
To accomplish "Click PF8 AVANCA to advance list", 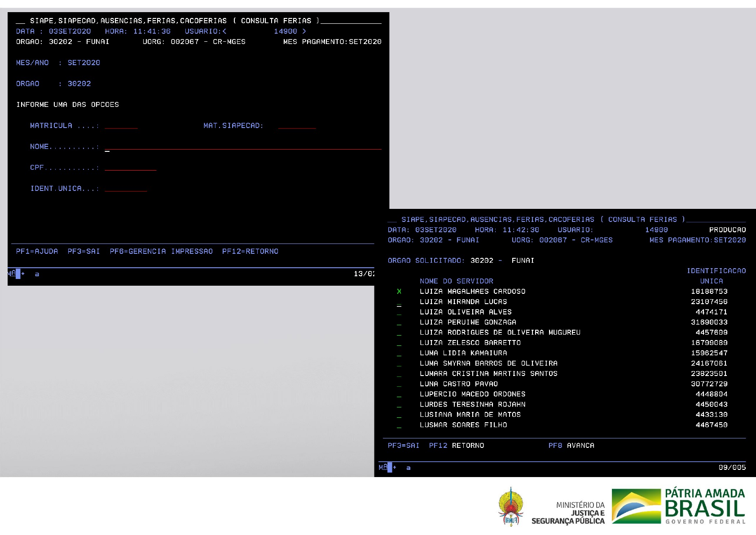I will (571, 445).
